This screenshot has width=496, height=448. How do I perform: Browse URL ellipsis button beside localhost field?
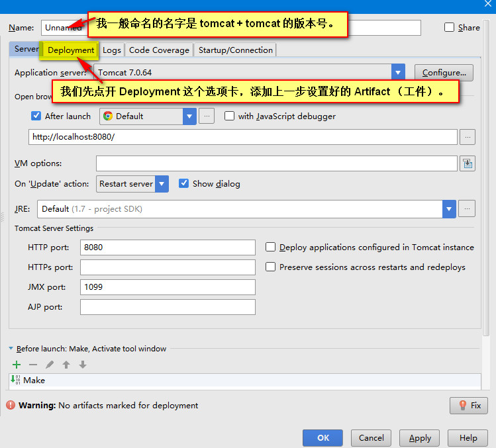(x=468, y=137)
